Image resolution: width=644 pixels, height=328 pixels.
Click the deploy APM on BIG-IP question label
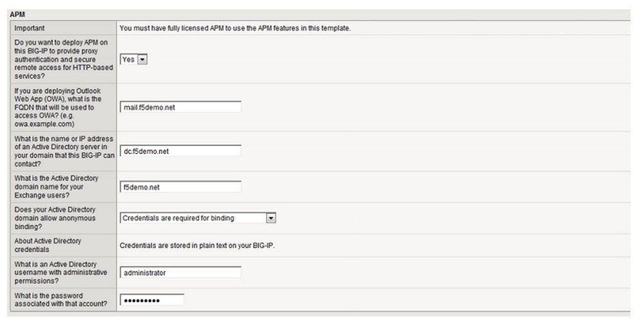[x=63, y=59]
